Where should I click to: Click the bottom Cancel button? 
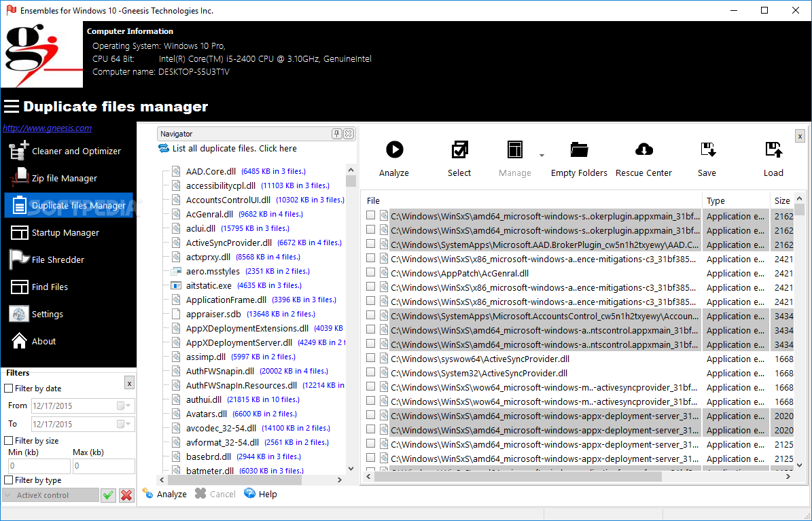pos(215,494)
